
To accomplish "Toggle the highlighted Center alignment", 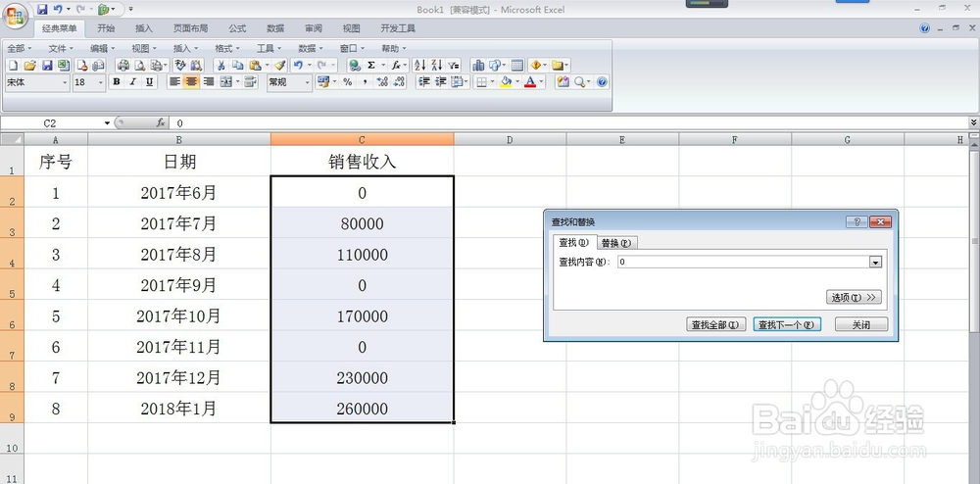I will pos(191,82).
